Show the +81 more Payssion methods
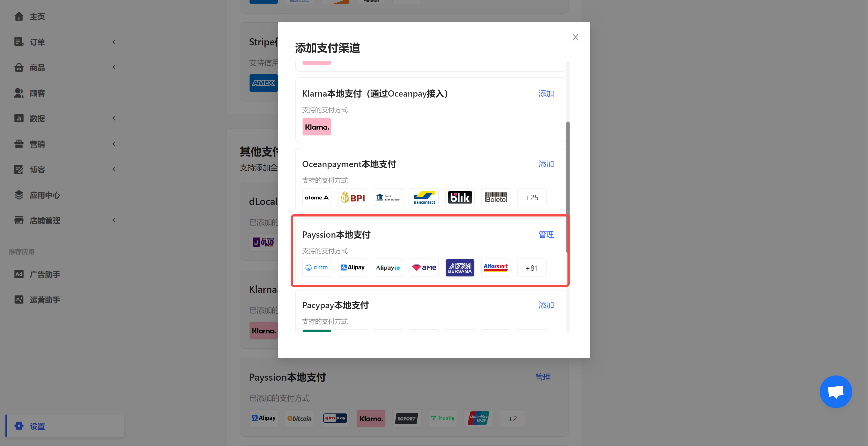 (x=531, y=268)
